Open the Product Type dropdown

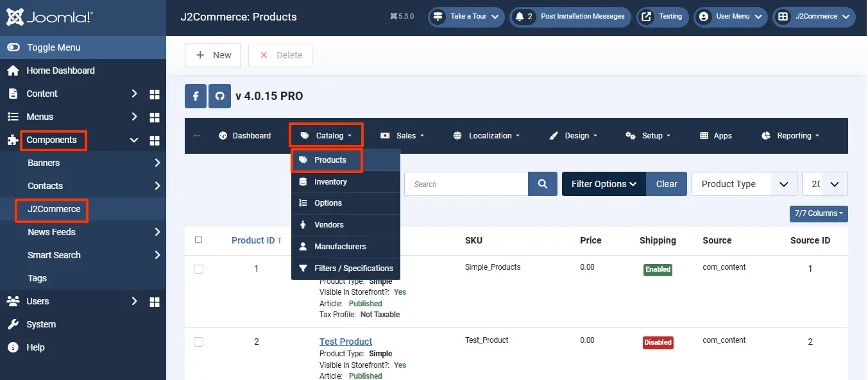click(x=744, y=184)
